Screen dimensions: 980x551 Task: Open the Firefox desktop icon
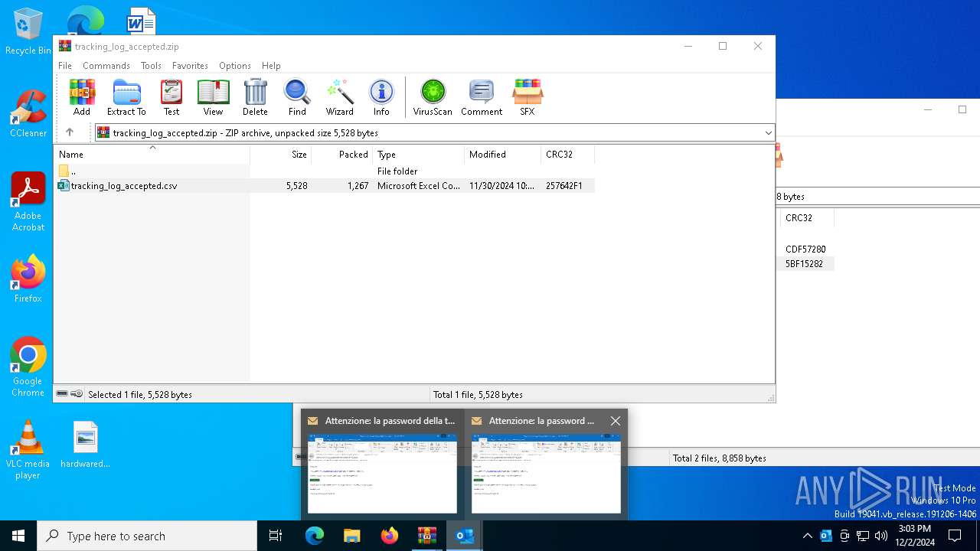(x=28, y=279)
